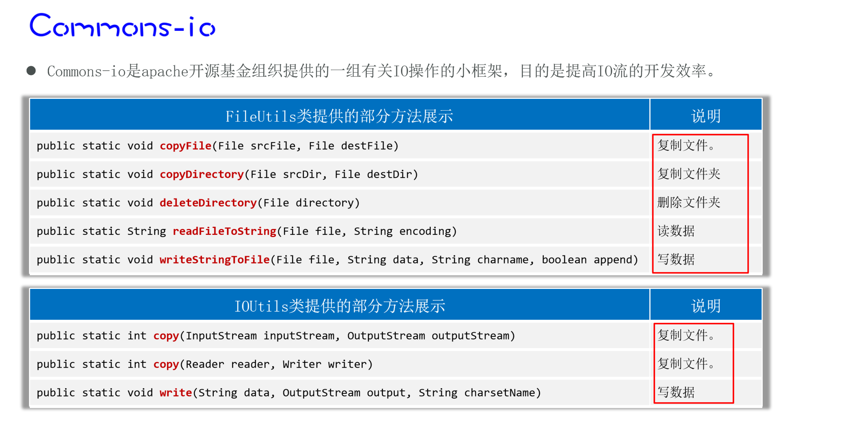Viewport: 868px width, 429px height.
Task: Click the IOUtils table header cell
Action: 339,306
